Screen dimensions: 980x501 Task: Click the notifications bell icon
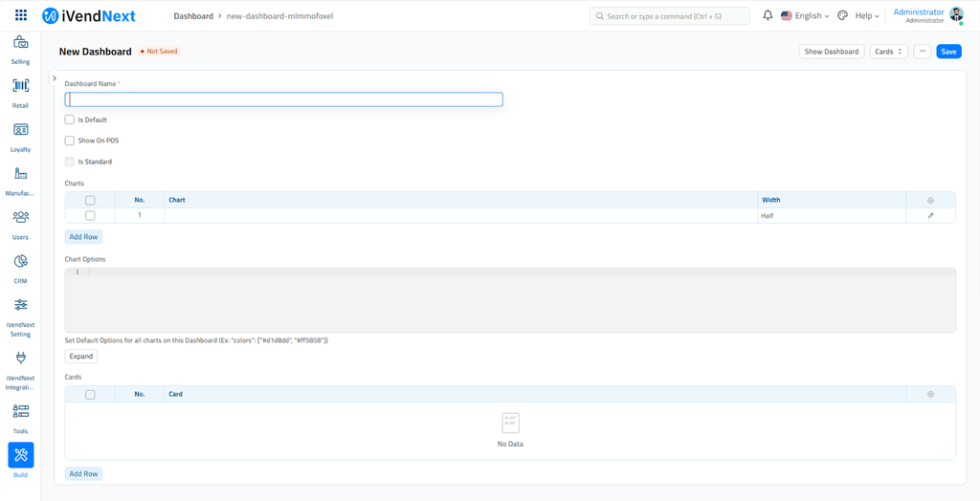tap(768, 15)
